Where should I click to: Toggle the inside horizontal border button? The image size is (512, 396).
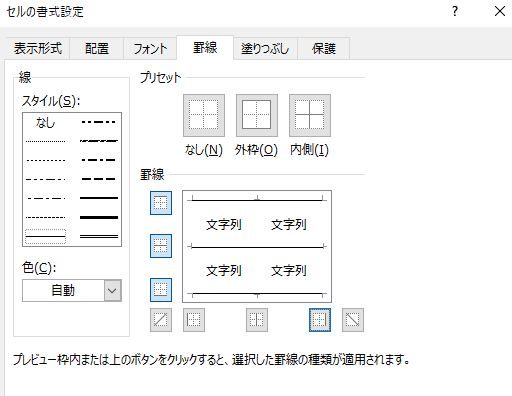click(161, 246)
